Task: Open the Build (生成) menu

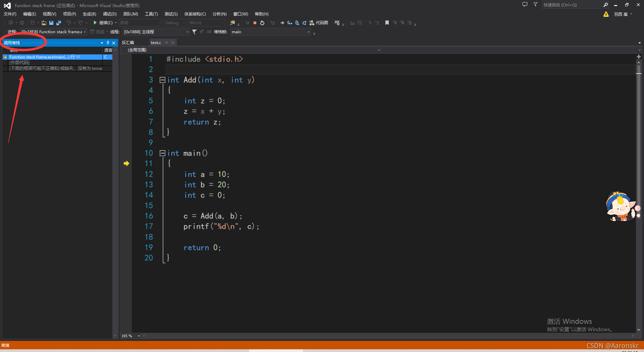Action: pyautogui.click(x=89, y=14)
